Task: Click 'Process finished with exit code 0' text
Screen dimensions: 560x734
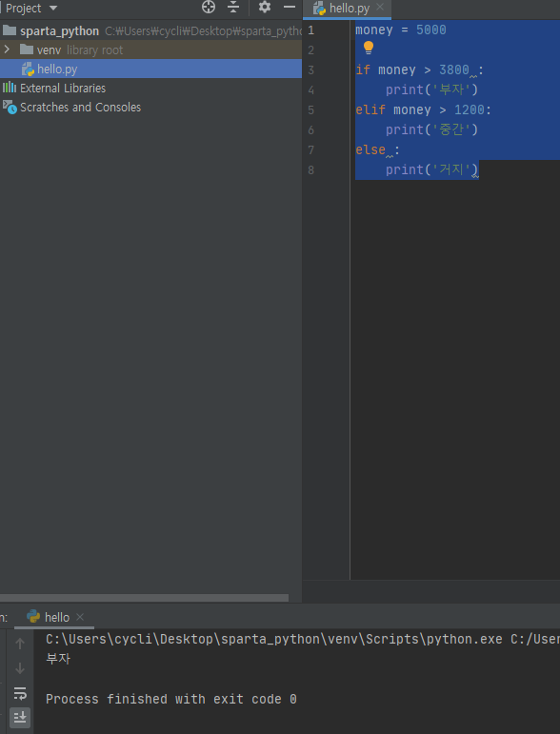Action: (x=170, y=700)
